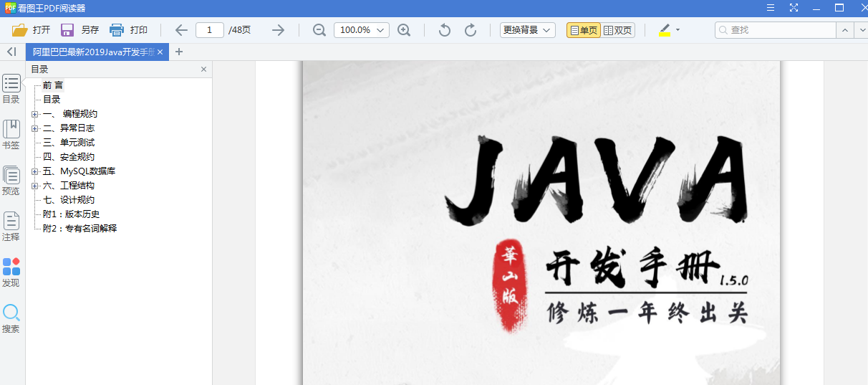The image size is (868, 385).
Task: Select the yellow highlighter pen tool
Action: [x=664, y=30]
